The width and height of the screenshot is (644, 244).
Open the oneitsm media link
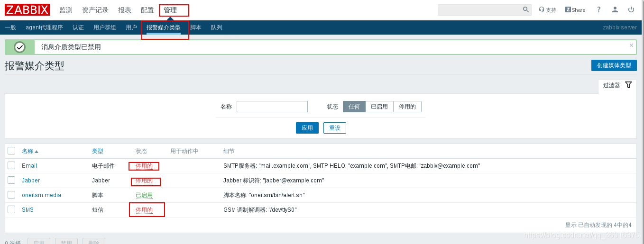point(41,195)
